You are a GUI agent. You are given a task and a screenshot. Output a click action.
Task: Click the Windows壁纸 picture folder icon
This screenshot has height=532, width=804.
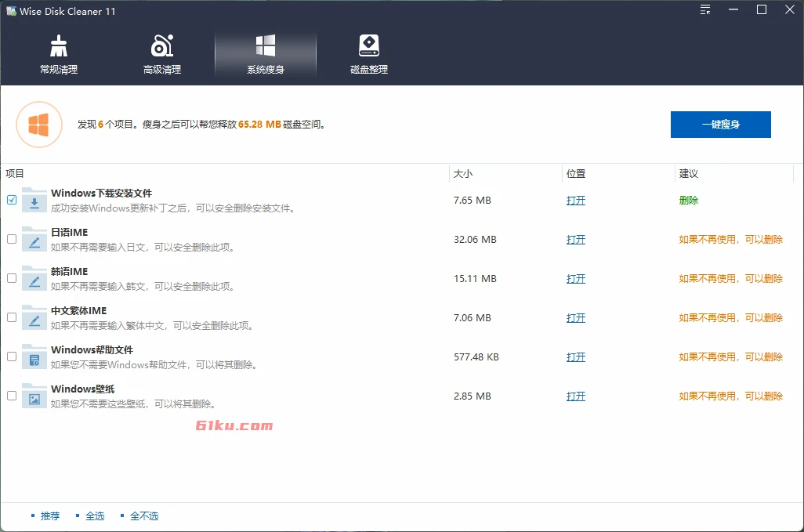coord(34,396)
